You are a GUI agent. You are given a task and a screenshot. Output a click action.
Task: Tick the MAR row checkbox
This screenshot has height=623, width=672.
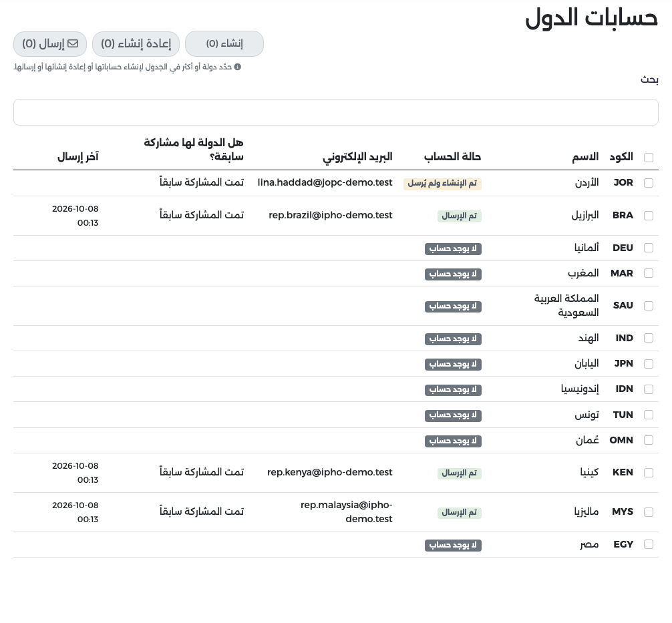(x=649, y=273)
